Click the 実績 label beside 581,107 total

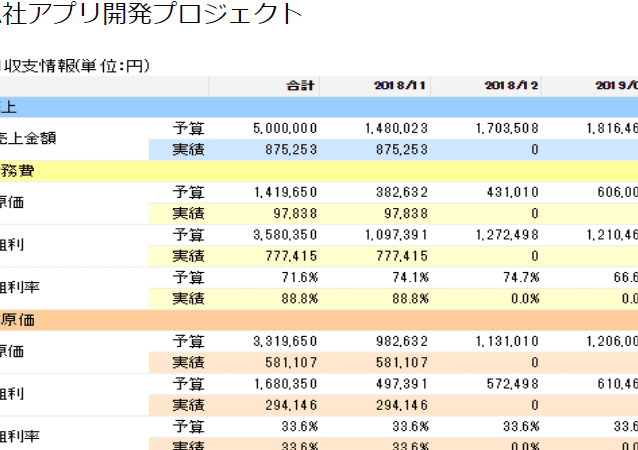click(x=188, y=363)
